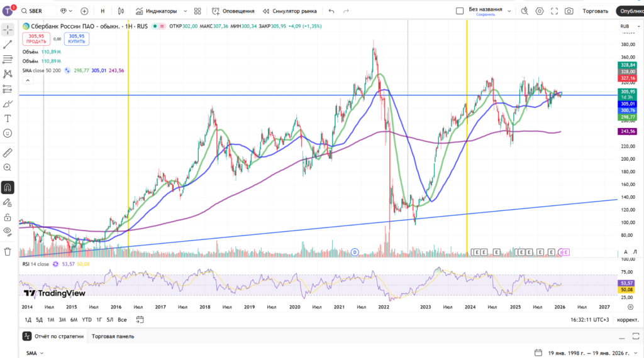
Task: Set range to 5Д
Action: click(39, 320)
